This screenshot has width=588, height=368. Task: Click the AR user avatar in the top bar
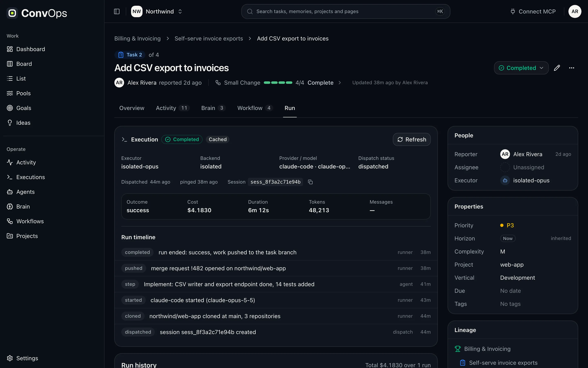[x=575, y=11]
